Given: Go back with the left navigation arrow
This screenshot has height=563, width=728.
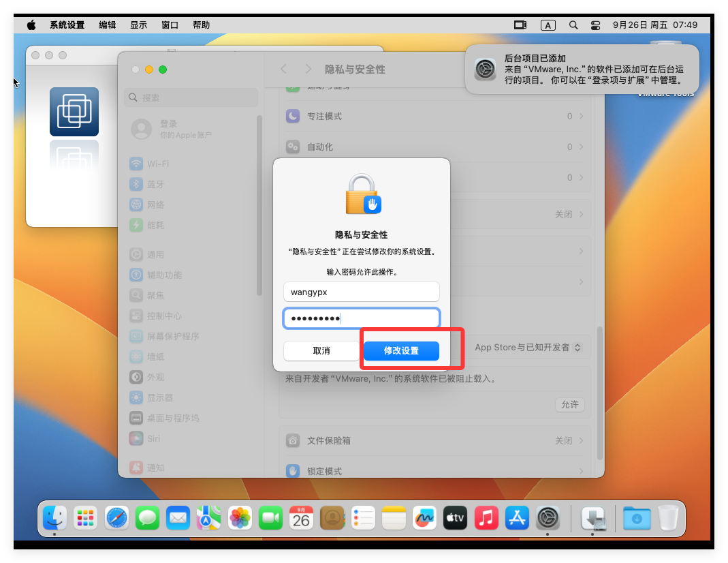Looking at the screenshot, I should pos(284,70).
